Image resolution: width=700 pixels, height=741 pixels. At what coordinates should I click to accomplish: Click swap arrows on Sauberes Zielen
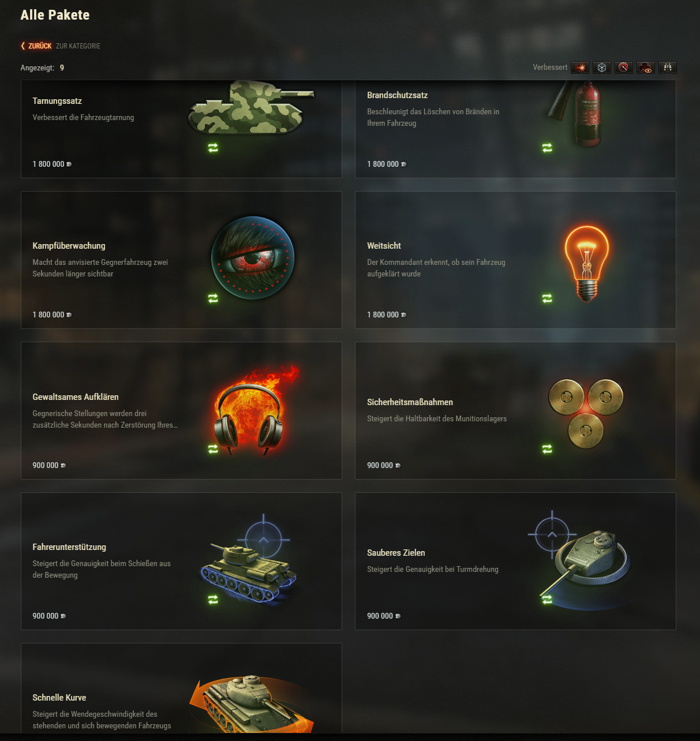coord(547,600)
